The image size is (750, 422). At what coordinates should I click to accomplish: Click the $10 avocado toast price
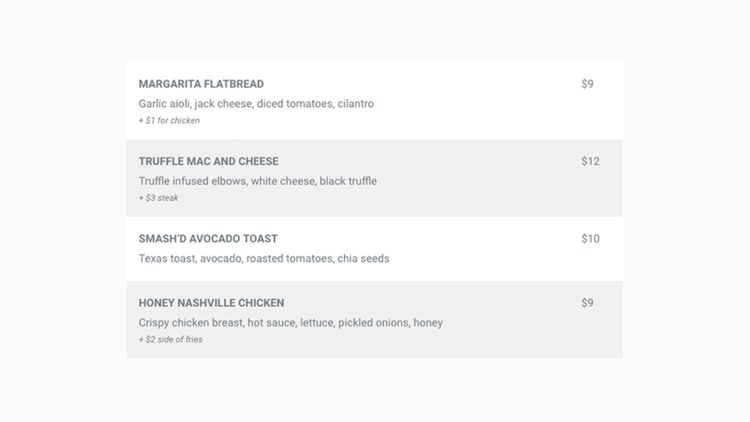(590, 239)
